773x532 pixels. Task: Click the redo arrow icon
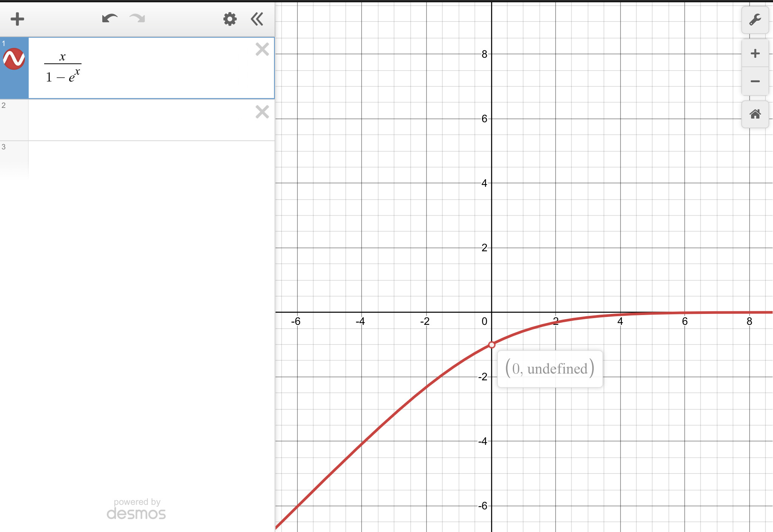pyautogui.click(x=137, y=18)
